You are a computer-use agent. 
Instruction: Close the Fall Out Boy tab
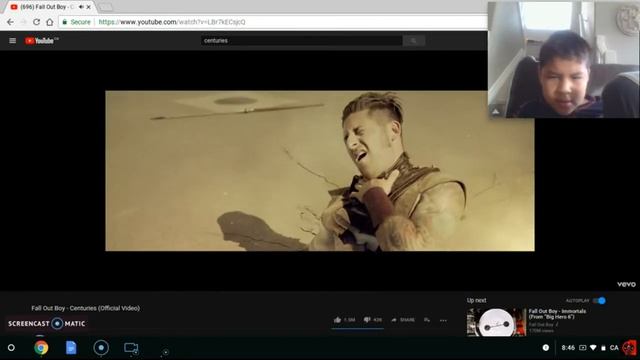tap(89, 7)
